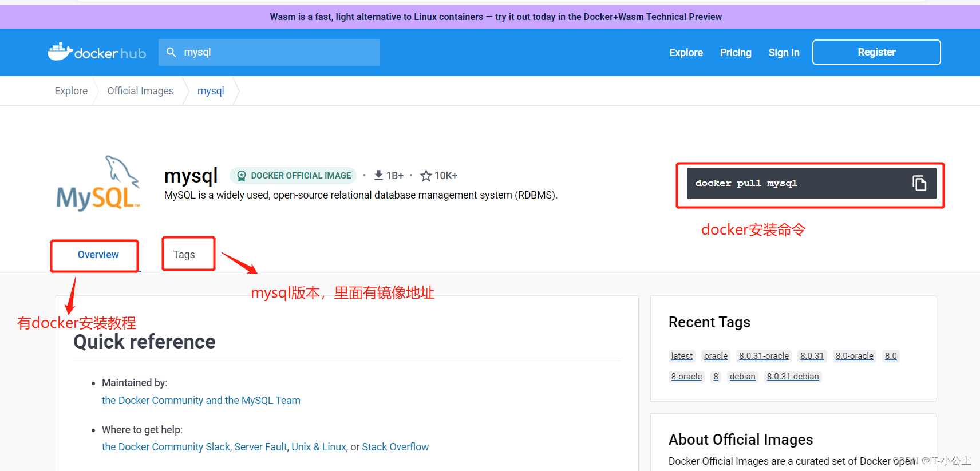Click the 'Maintained by:' text

135,383
